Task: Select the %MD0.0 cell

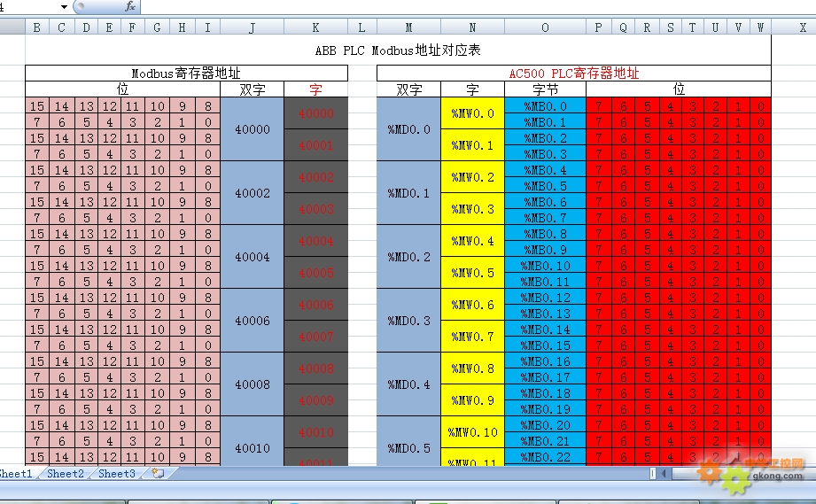Action: pos(408,129)
